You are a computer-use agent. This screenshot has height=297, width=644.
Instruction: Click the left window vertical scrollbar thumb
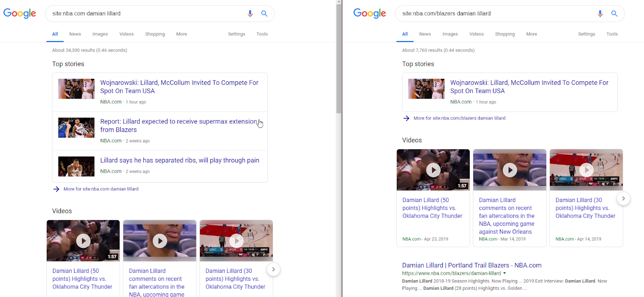[x=339, y=59]
